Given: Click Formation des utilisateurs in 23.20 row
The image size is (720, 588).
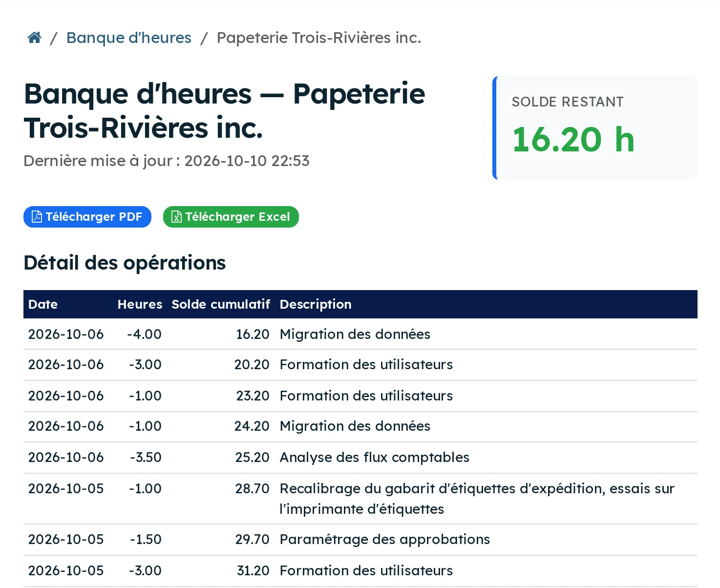Looking at the screenshot, I should pyautogui.click(x=366, y=396).
